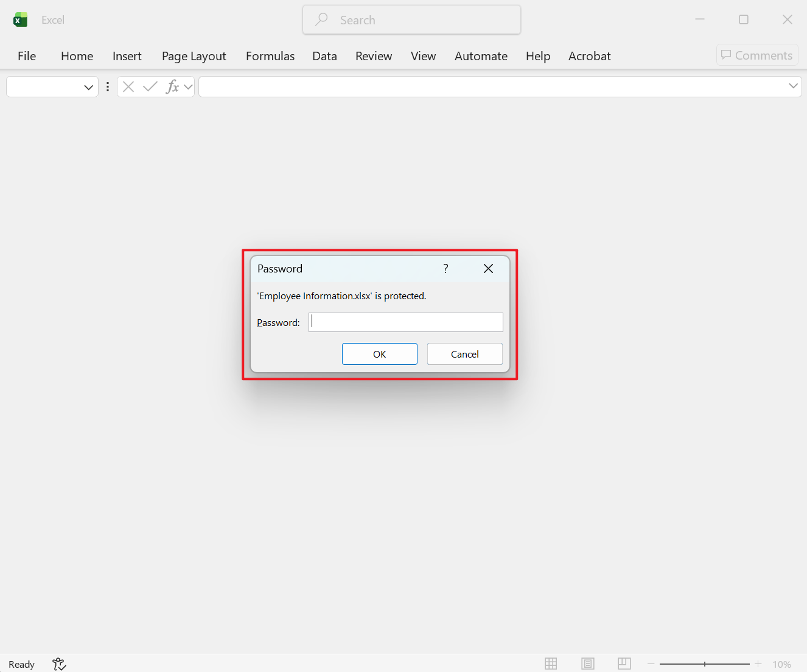The image size is (807, 672).
Task: Switch to the Formulas ribbon tab
Action: [x=270, y=56]
